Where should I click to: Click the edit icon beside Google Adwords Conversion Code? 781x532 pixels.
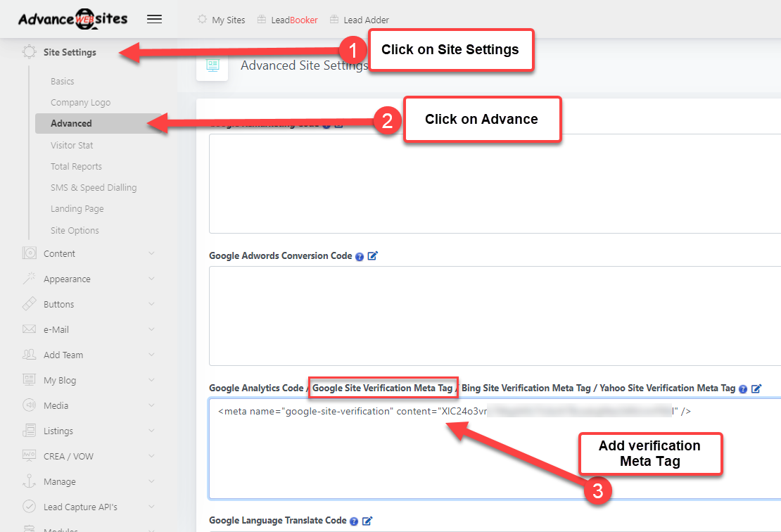click(x=373, y=256)
